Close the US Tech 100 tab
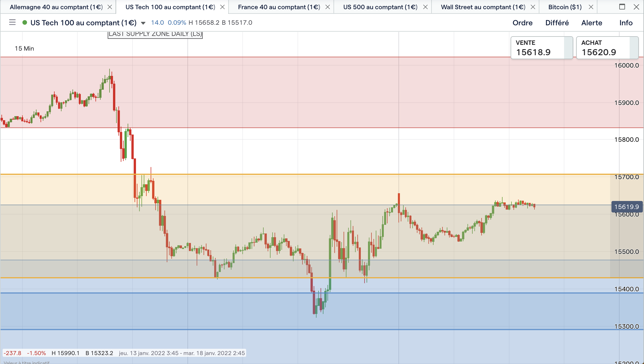The width and height of the screenshot is (644, 364). click(223, 7)
